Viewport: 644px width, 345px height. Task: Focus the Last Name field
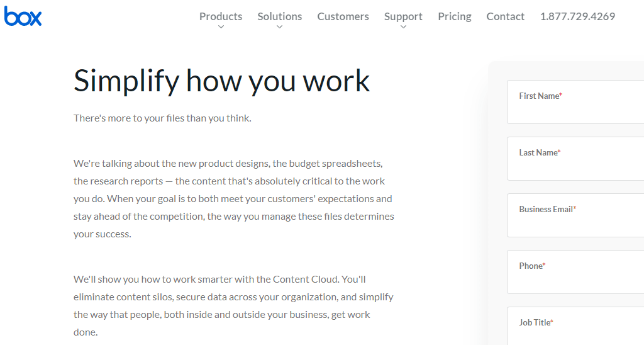point(575,159)
